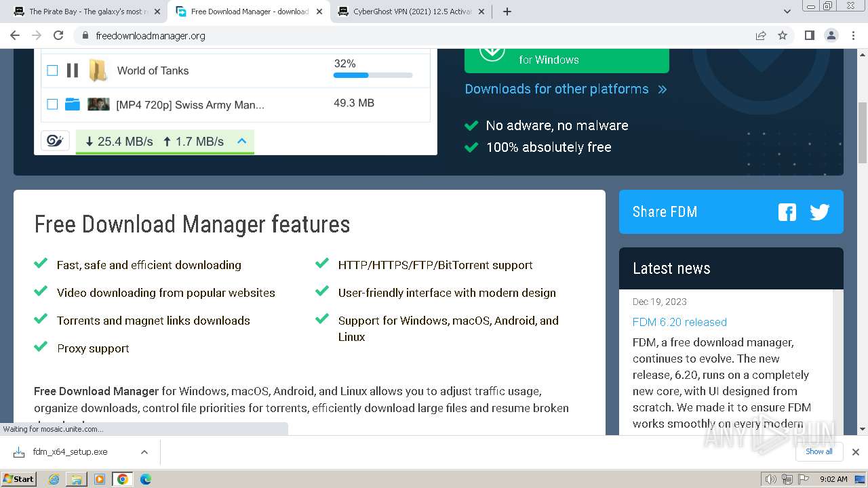Click the Dec 19, 2023 news date
The height and width of the screenshot is (488, 868).
(x=660, y=302)
